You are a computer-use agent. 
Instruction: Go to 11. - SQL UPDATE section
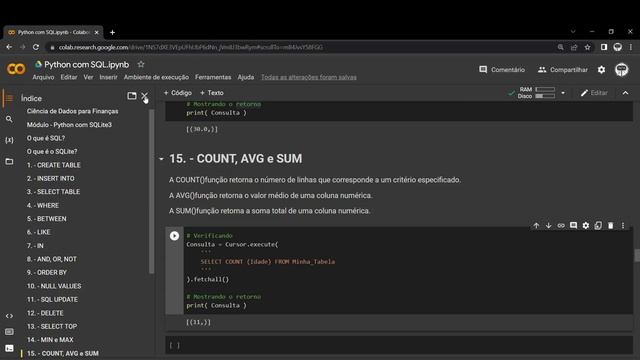click(x=52, y=300)
